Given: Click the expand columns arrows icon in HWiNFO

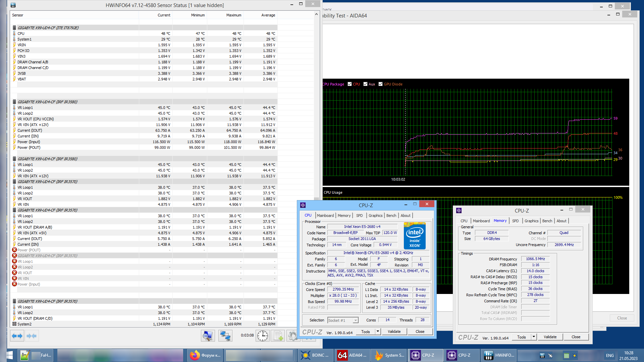Looking at the screenshot, I should click(17, 336).
